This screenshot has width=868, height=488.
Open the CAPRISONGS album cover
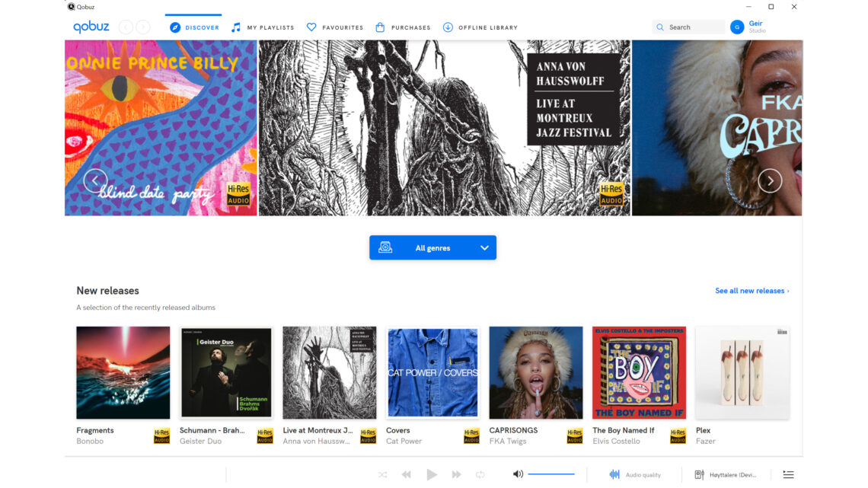536,372
